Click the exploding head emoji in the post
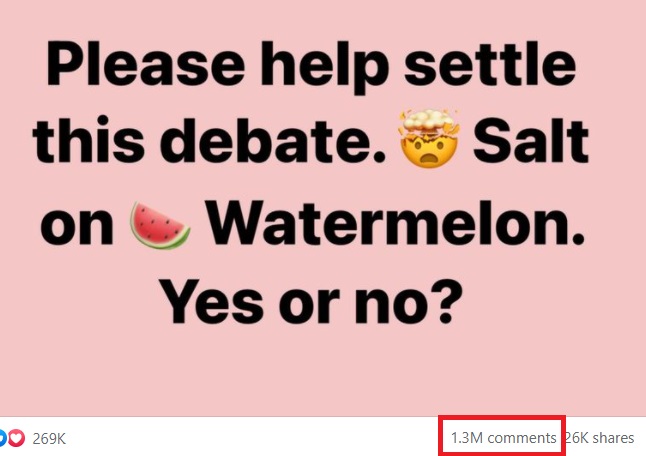Image resolution: width=646 pixels, height=456 pixels. click(429, 138)
